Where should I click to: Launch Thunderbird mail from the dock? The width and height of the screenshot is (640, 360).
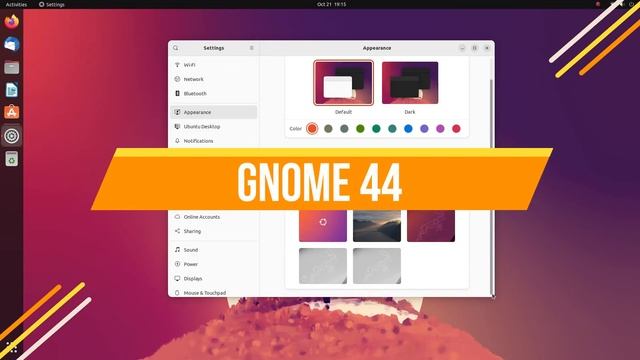pyautogui.click(x=11, y=44)
